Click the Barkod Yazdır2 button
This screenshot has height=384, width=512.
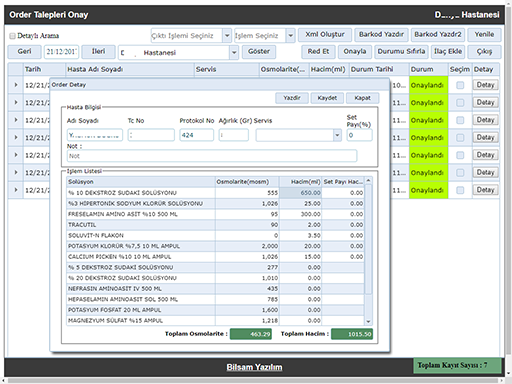coord(438,34)
